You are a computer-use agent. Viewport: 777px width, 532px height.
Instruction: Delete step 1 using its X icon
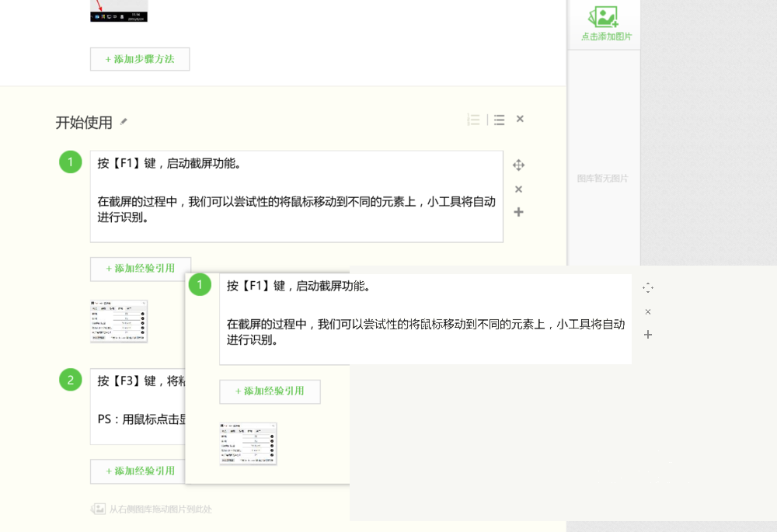pyautogui.click(x=518, y=190)
